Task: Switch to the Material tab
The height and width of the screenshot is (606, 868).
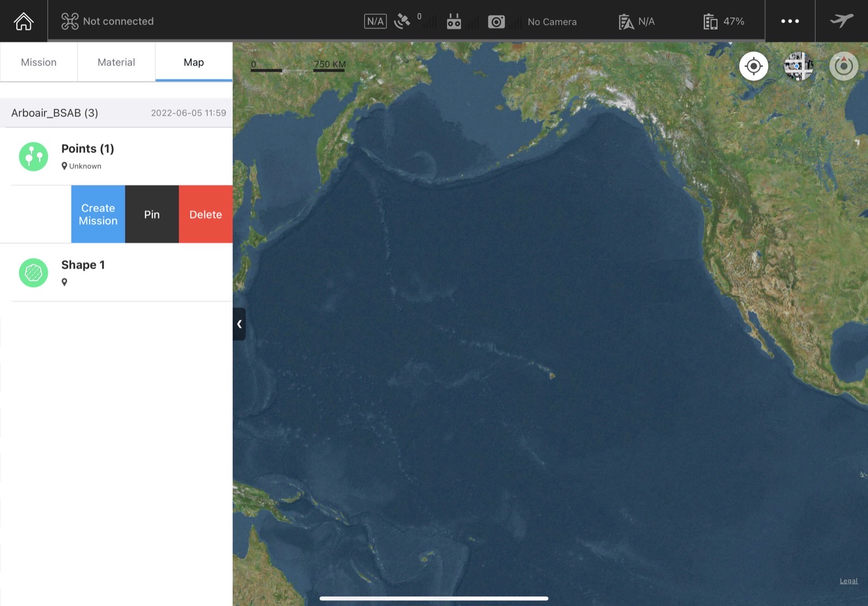Action: coord(116,62)
